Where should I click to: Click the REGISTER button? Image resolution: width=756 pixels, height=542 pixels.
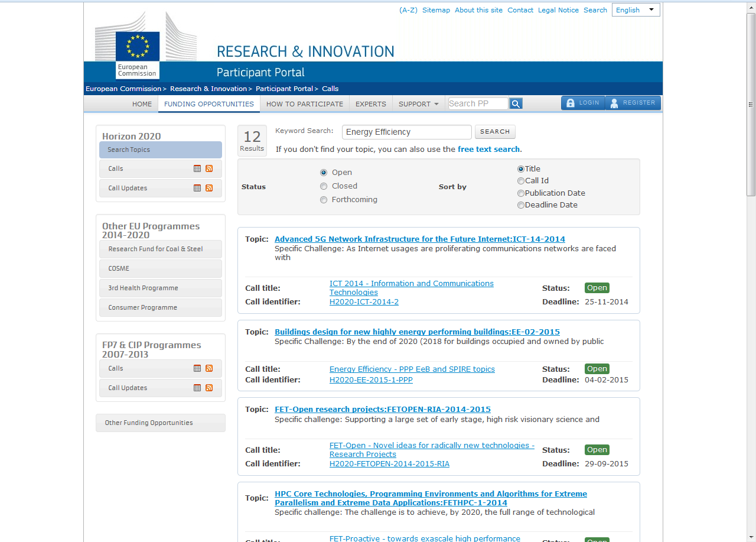pyautogui.click(x=633, y=103)
